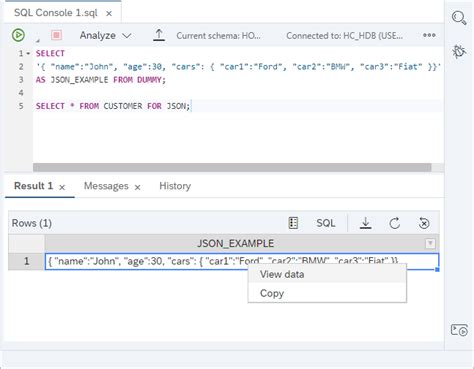
Task: Click line 5 SELECT * FROM CUSTOMER statement
Action: (x=113, y=106)
